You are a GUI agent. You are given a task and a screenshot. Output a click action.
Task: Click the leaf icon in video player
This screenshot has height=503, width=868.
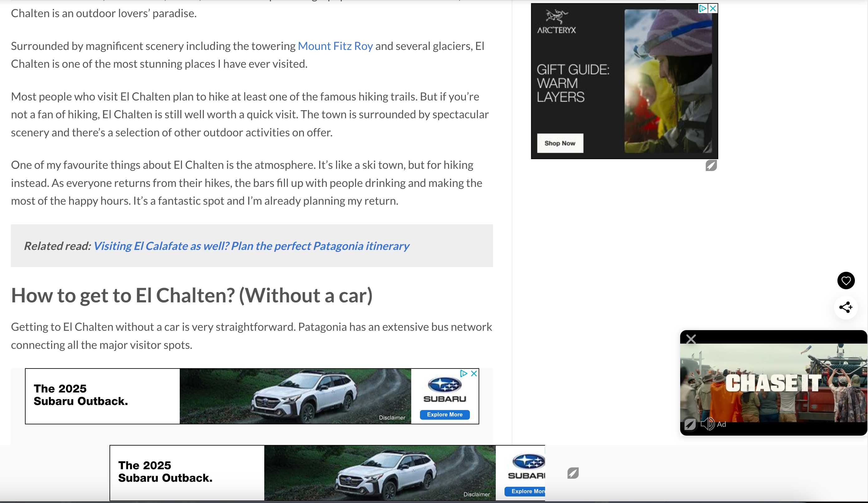click(x=690, y=424)
